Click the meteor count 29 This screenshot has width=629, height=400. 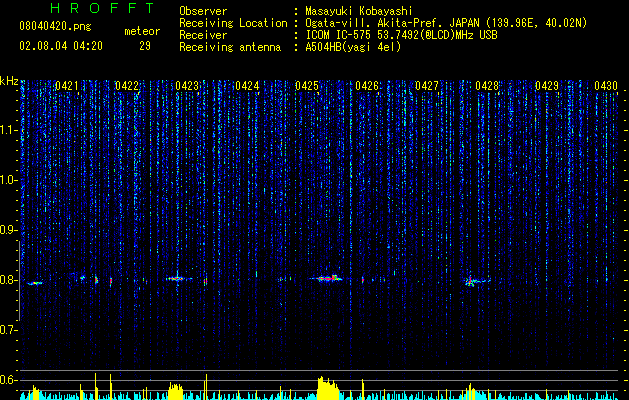pos(145,46)
